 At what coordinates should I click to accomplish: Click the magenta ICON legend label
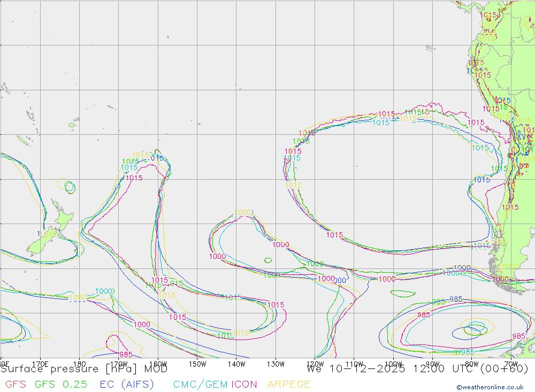coord(244,385)
